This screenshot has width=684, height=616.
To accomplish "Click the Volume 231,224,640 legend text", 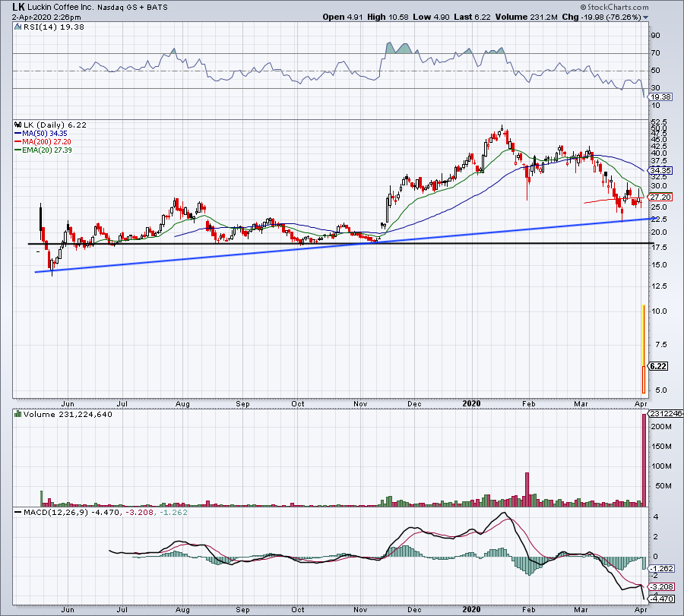I will [x=68, y=414].
